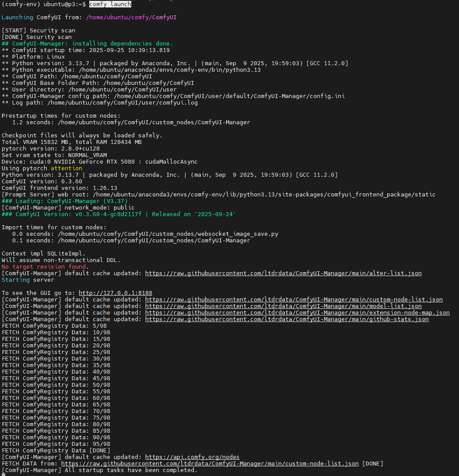
Task: Click the NVIDIA GeForce RTX 5080 device line
Action: tap(100, 162)
